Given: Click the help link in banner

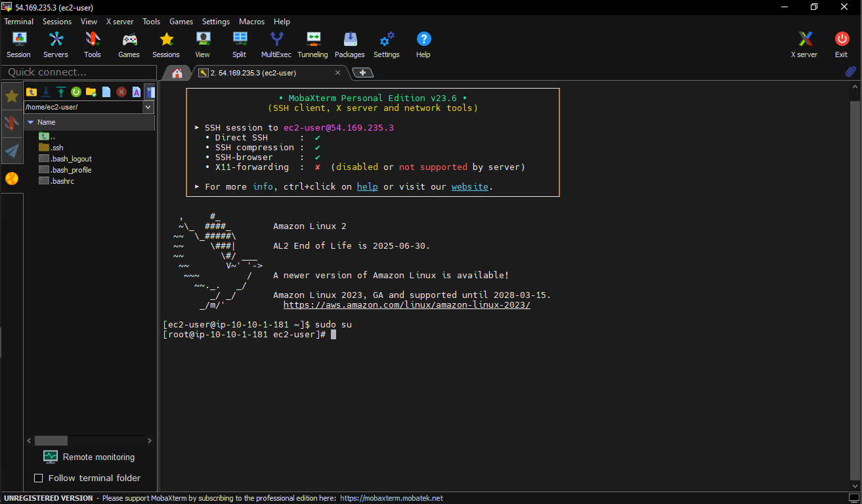Looking at the screenshot, I should tap(367, 186).
